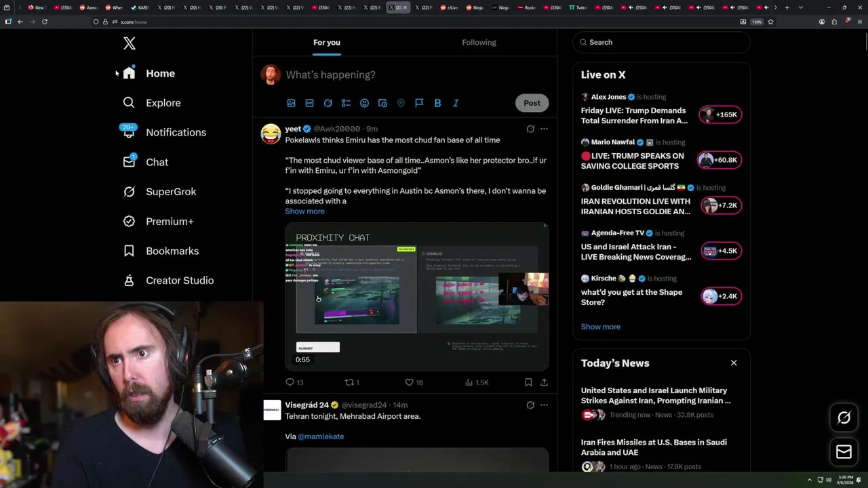This screenshot has height=488, width=868.
Task: Switch to the Following tab
Action: tap(479, 42)
